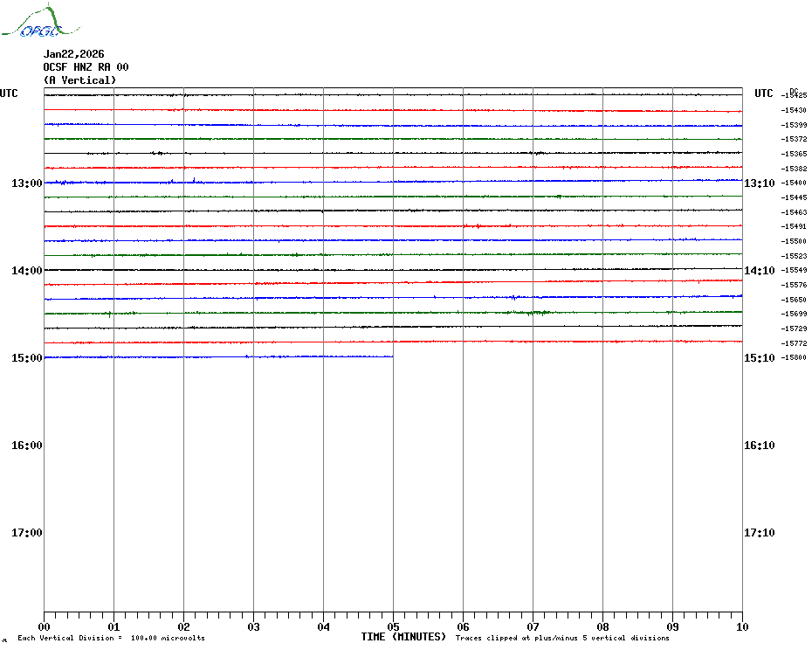Viewport: 812px width, 650px height.
Task: Click the minute label 07 on time axis
Action: coord(533,627)
